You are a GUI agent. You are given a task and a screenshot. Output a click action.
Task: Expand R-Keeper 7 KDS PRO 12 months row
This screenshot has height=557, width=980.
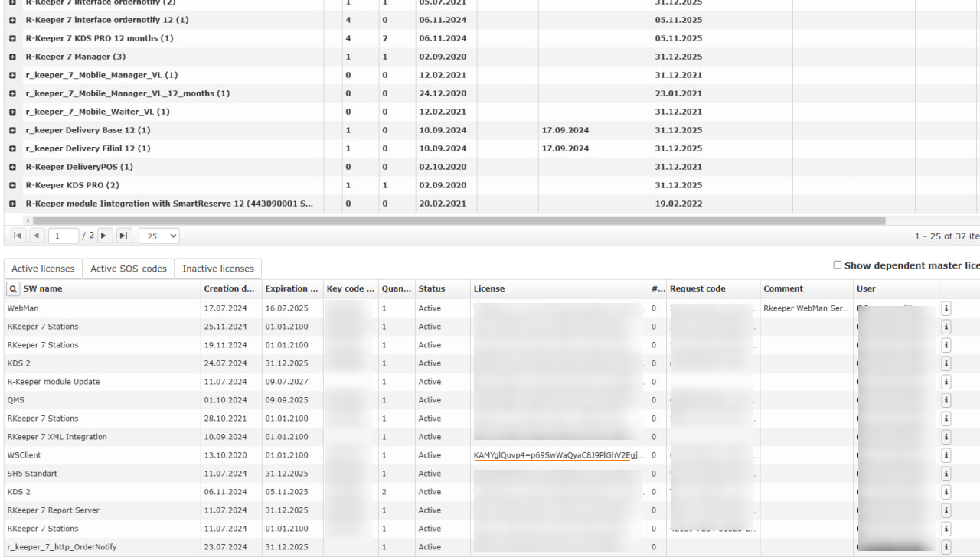coord(12,38)
